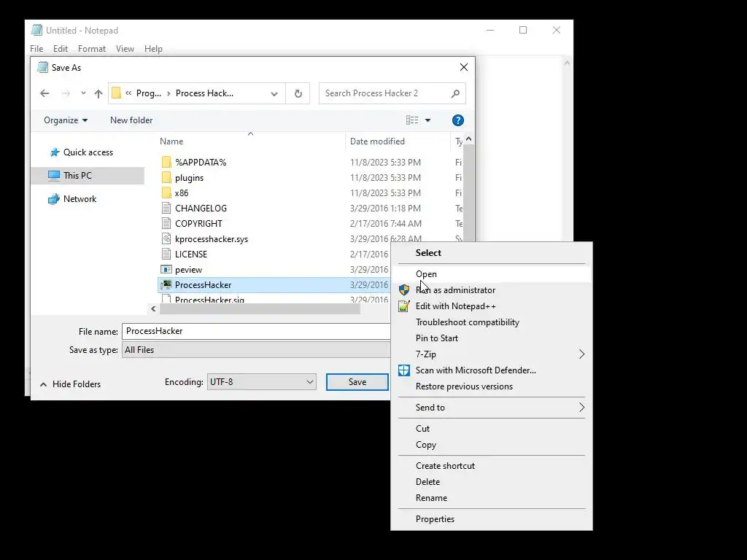The width and height of the screenshot is (747, 560).
Task: Choose Run as administrator
Action: point(492,290)
